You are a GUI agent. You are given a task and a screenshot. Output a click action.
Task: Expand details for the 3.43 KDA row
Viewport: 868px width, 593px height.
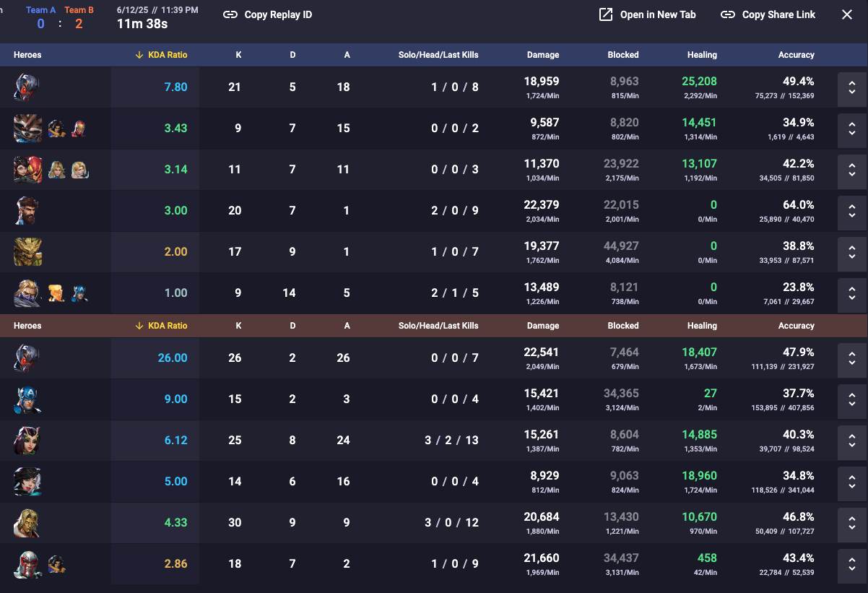852,129
